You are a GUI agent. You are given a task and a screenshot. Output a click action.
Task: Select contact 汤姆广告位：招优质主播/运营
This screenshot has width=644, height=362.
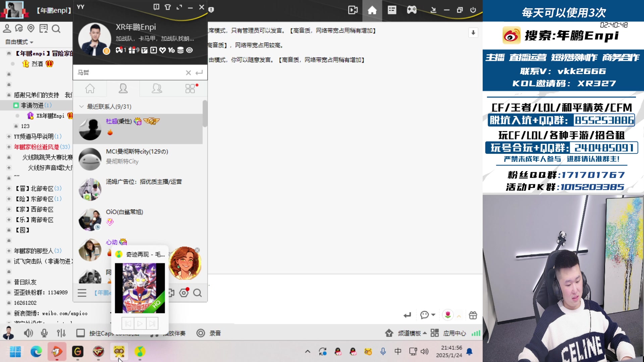[x=138, y=189]
